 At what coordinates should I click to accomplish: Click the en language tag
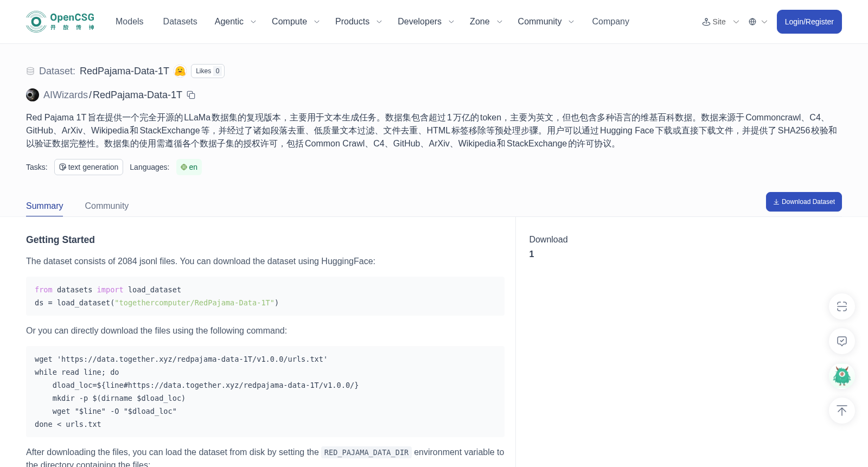pos(189,167)
